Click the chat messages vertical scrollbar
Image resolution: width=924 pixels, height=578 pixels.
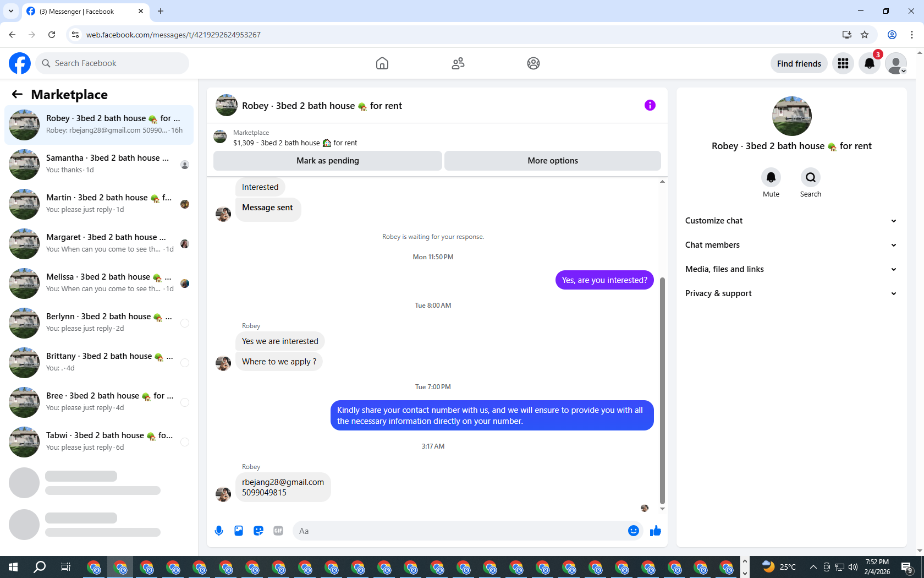(x=662, y=391)
